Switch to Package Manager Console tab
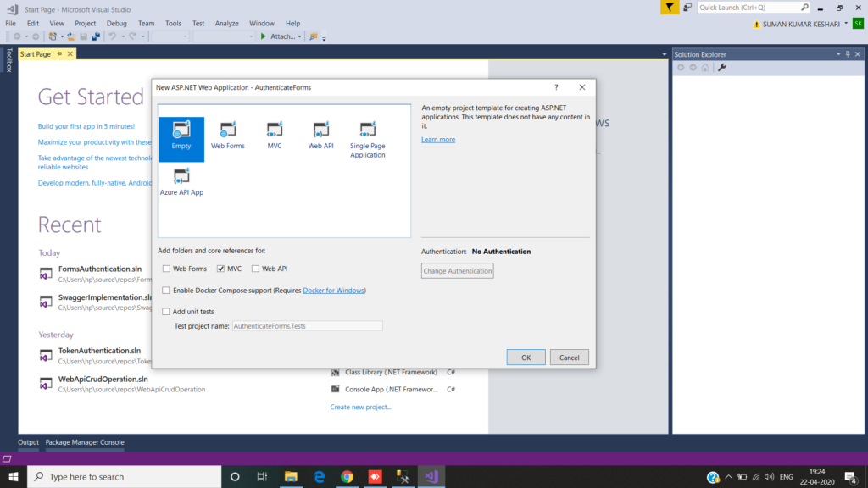This screenshot has height=488, width=868. 85,442
